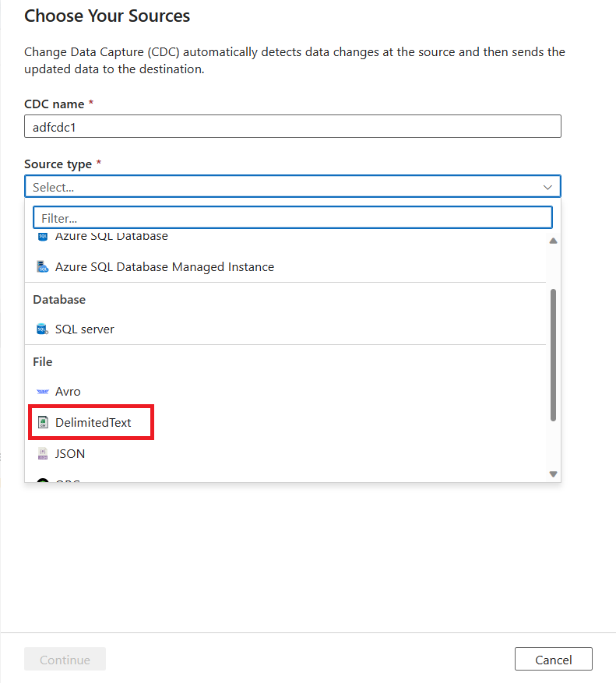Image resolution: width=616 pixels, height=683 pixels.
Task: Pick Avro under the File section
Action: [x=68, y=391]
